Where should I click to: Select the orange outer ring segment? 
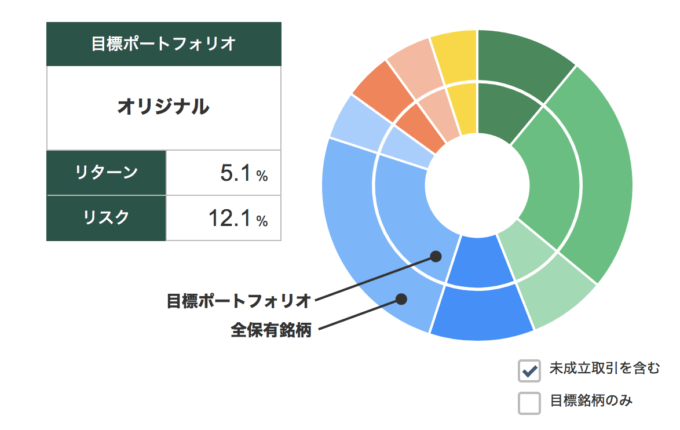tap(382, 91)
